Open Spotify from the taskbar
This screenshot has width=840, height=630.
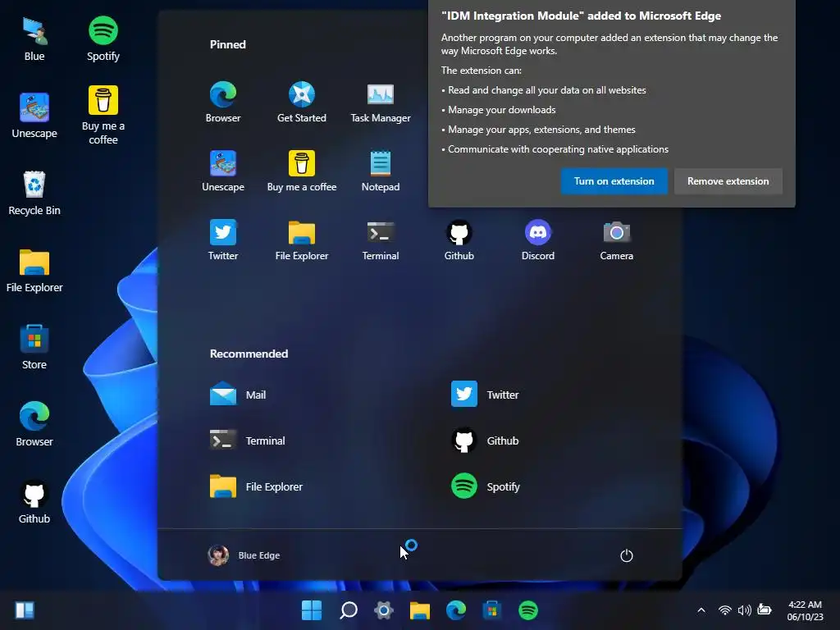pyautogui.click(x=528, y=610)
